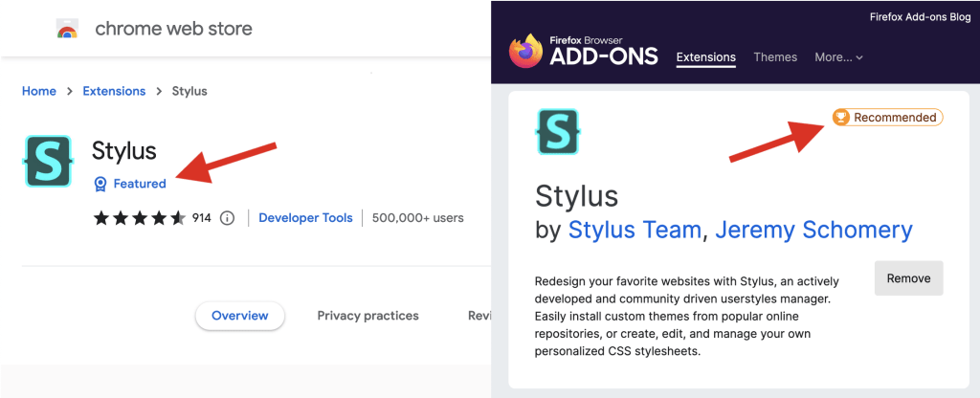Click the star rating in Chrome Web Store

point(140,218)
